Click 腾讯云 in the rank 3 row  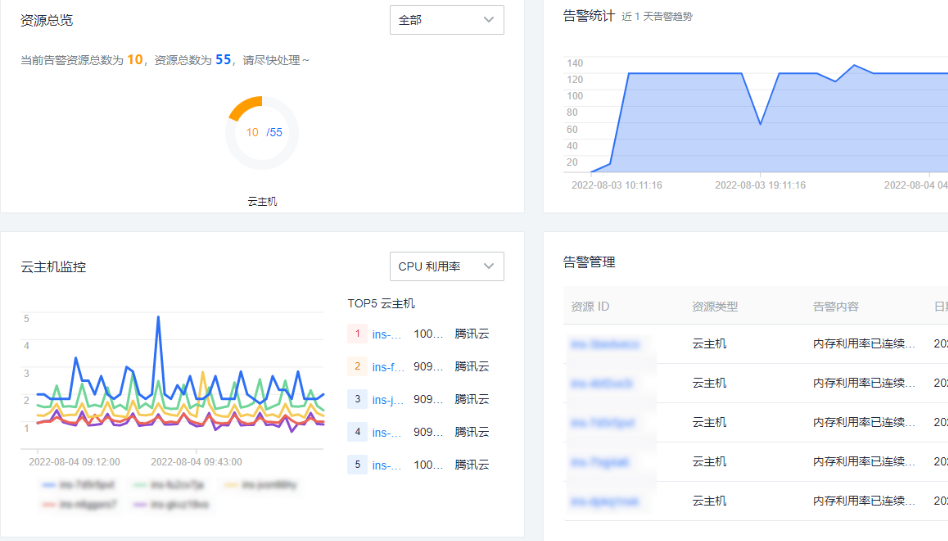[472, 399]
